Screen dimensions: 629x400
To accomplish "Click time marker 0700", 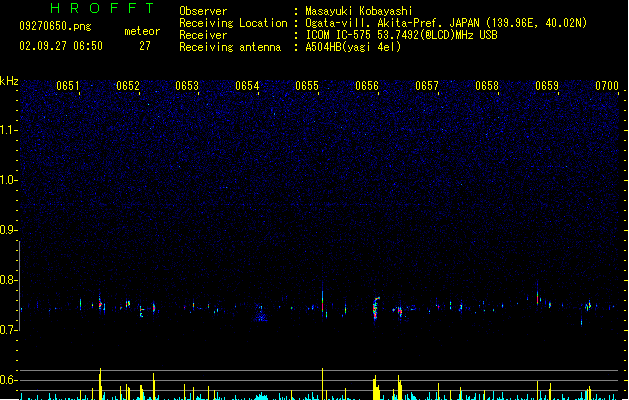I will coord(607,86).
